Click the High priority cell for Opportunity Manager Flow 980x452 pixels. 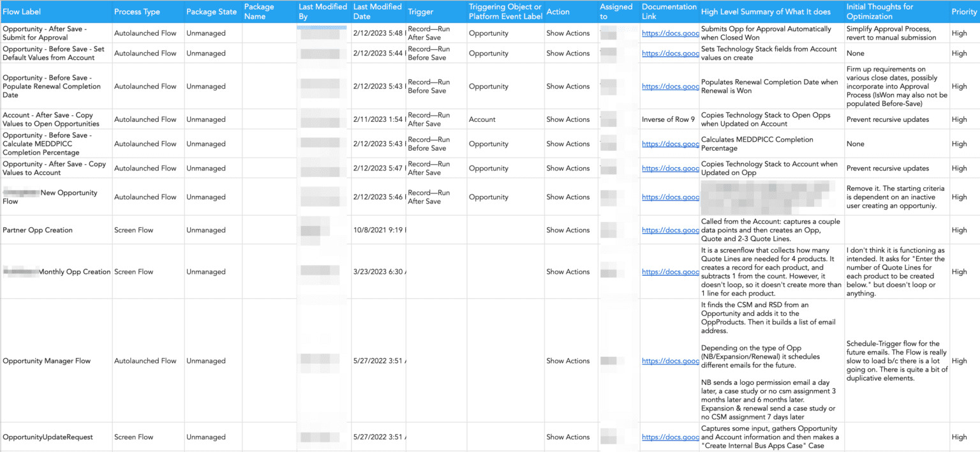[x=959, y=361]
